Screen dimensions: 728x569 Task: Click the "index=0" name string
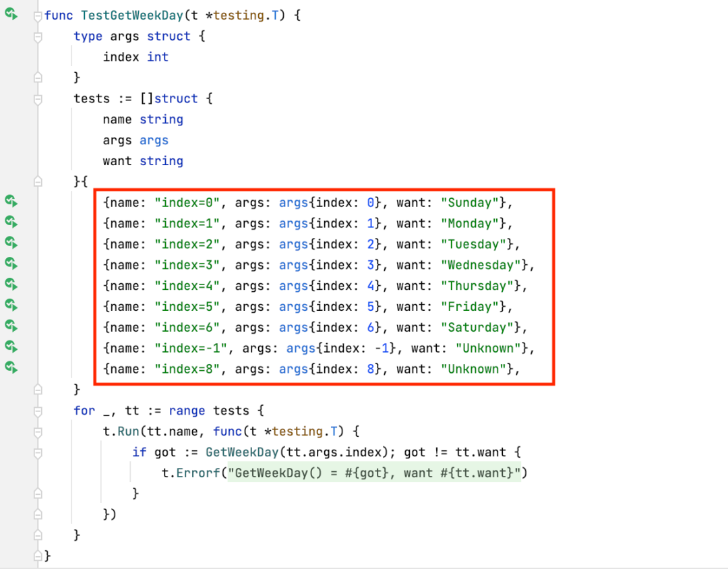pyautogui.click(x=187, y=202)
